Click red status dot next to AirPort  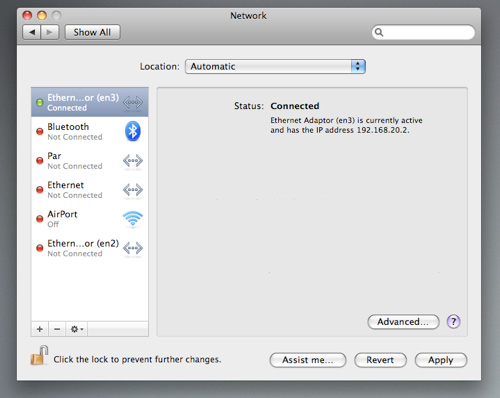coord(40,219)
